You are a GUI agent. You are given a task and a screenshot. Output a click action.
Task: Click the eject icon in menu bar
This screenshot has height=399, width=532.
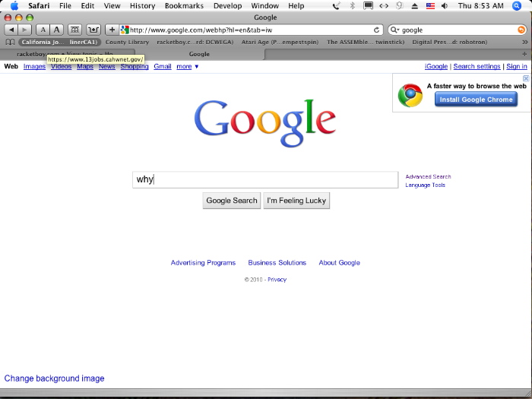[415, 6]
